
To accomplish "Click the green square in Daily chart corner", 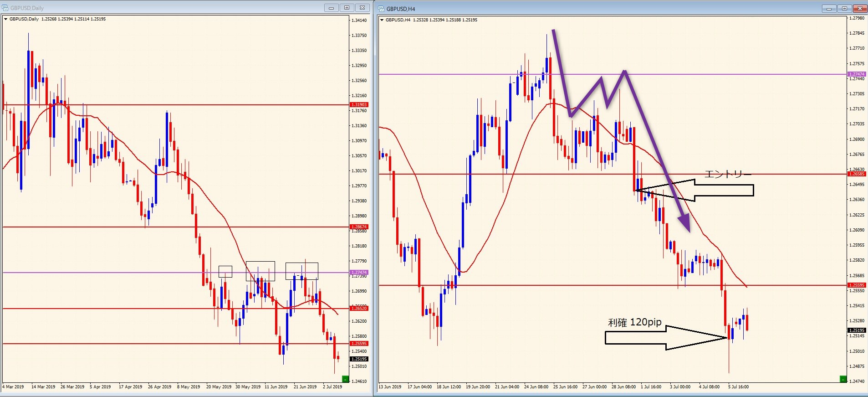I will [345, 379].
